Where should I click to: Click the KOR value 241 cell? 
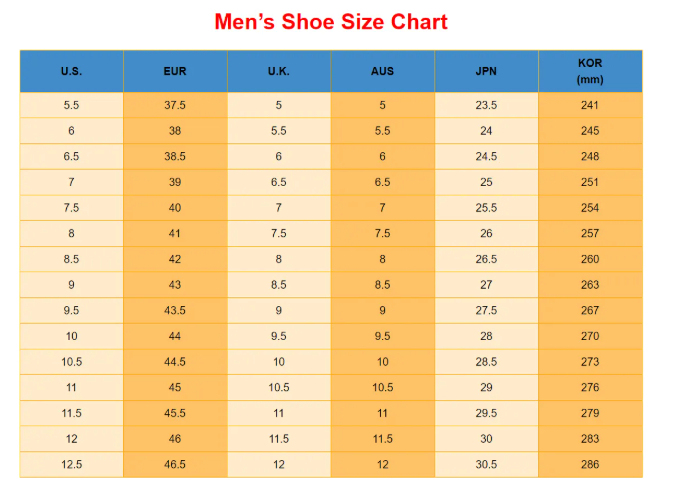tap(590, 105)
